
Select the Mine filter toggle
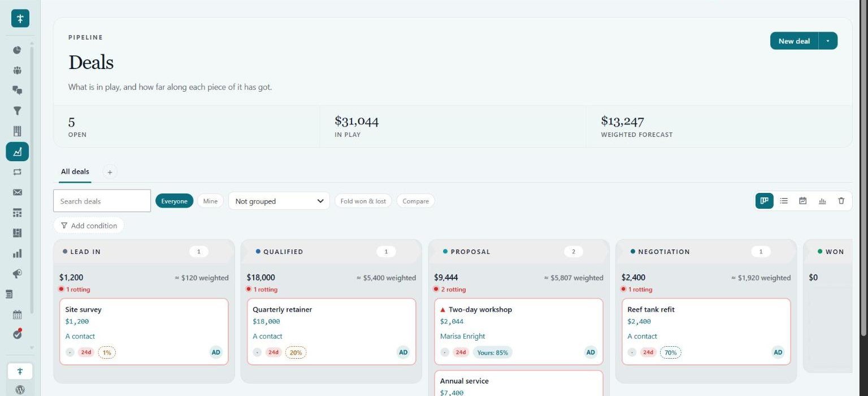click(x=210, y=201)
